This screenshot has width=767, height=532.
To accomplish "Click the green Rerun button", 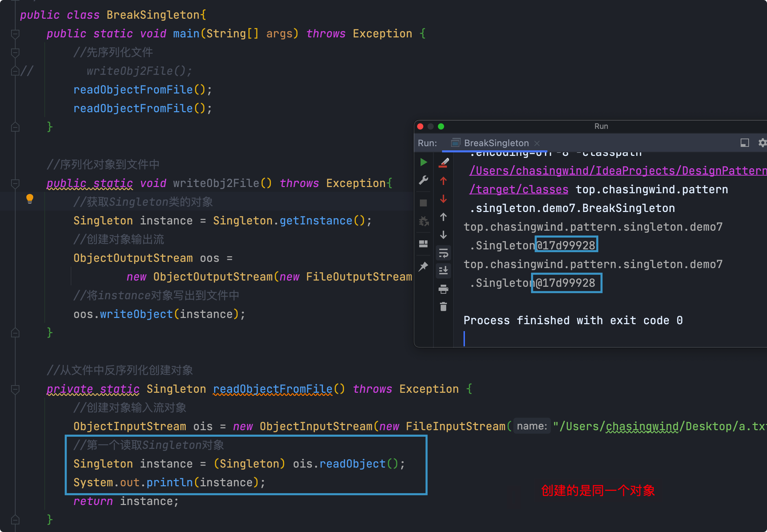I will pyautogui.click(x=423, y=162).
